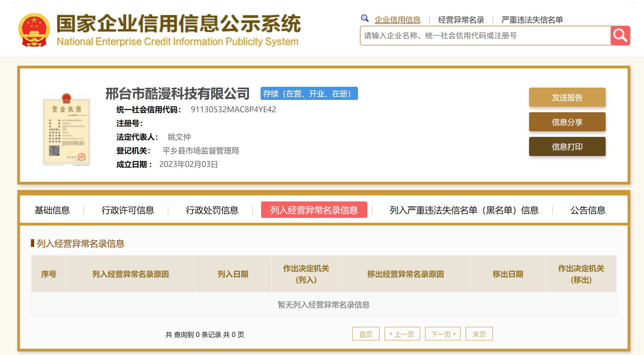Select the 列入经营异常名录信息 tab

coord(314,210)
